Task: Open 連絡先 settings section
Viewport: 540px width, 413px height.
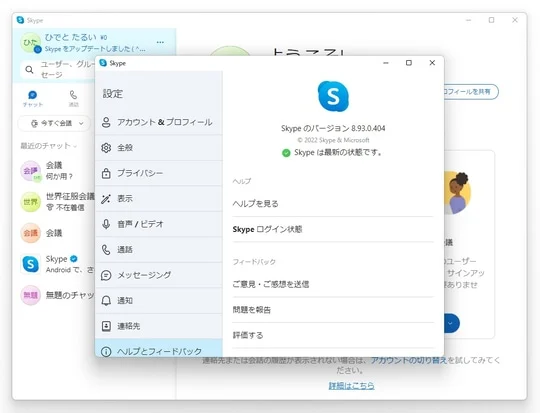Action: click(x=159, y=326)
